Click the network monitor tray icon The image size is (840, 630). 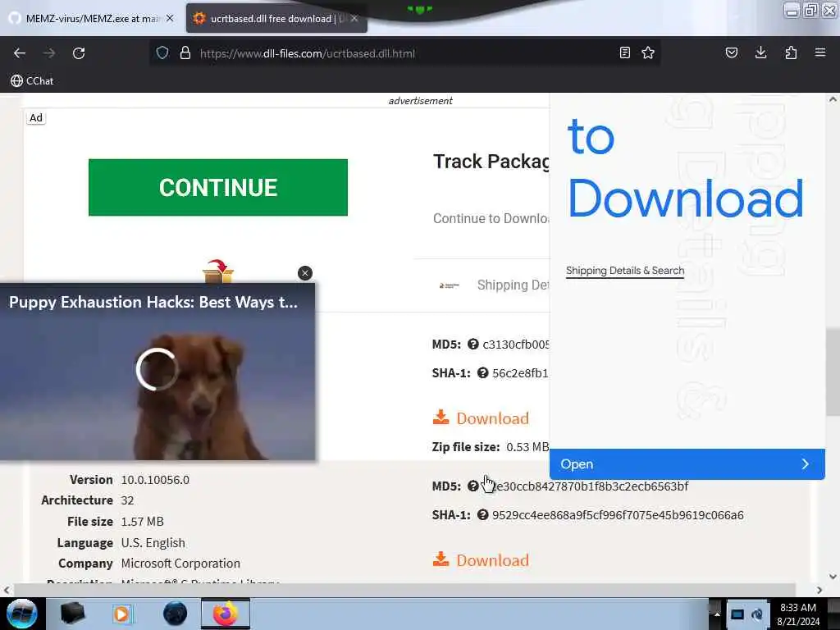(737, 614)
